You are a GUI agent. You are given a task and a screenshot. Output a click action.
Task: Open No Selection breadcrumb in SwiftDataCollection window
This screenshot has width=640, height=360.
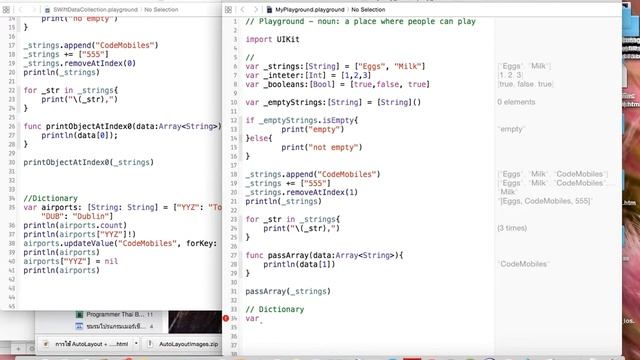click(x=161, y=9)
